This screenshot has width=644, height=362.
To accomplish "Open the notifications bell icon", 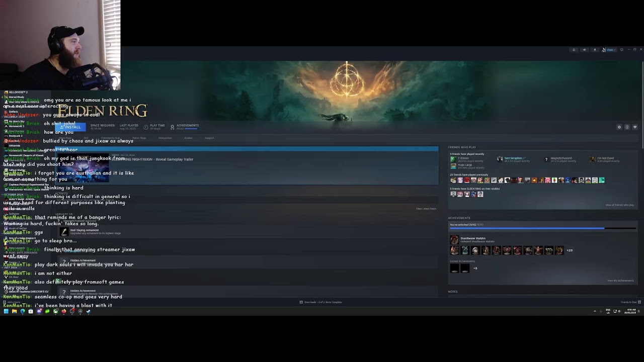I will (595, 50).
